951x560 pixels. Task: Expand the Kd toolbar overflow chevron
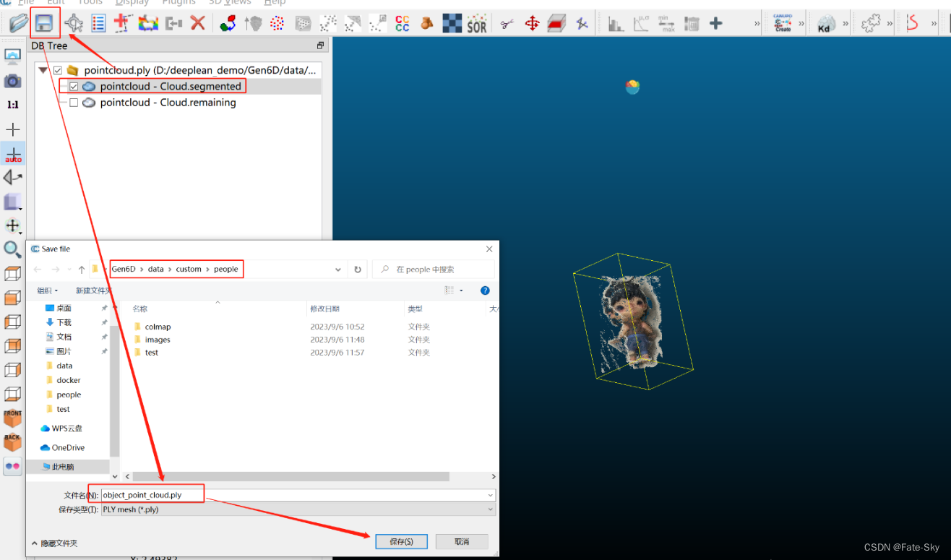pyautogui.click(x=845, y=24)
